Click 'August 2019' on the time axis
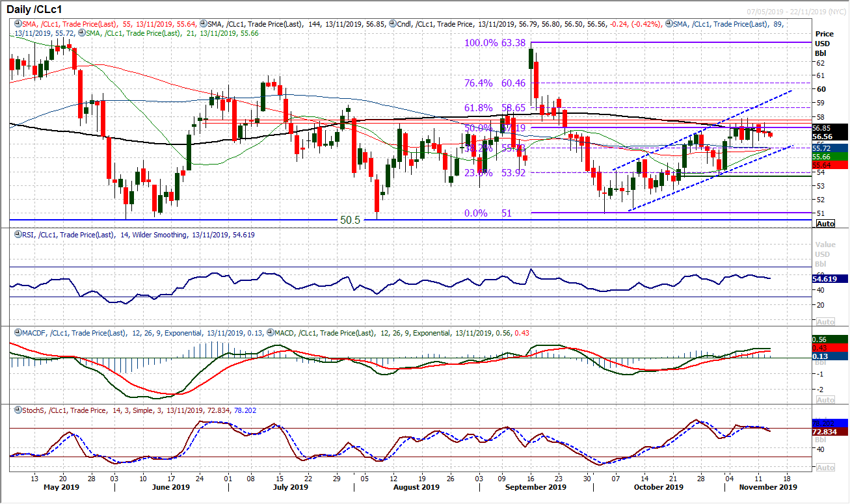850x504 pixels. pos(418,486)
